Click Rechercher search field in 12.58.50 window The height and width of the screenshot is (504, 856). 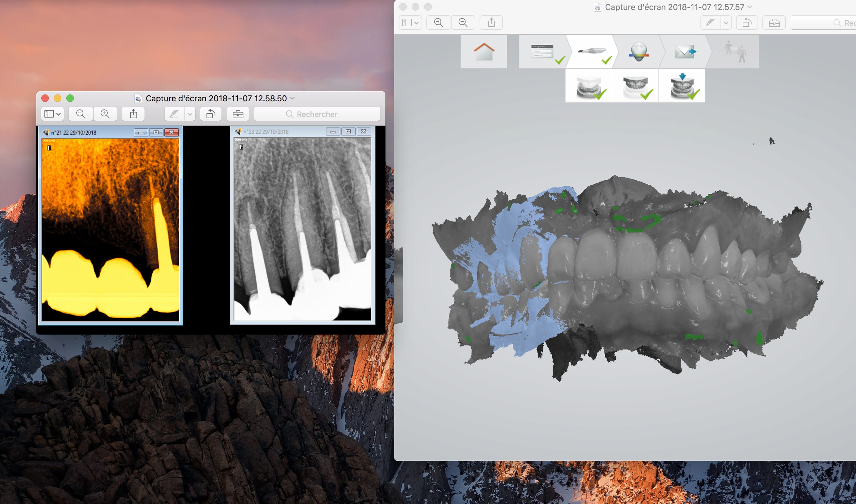click(x=317, y=114)
